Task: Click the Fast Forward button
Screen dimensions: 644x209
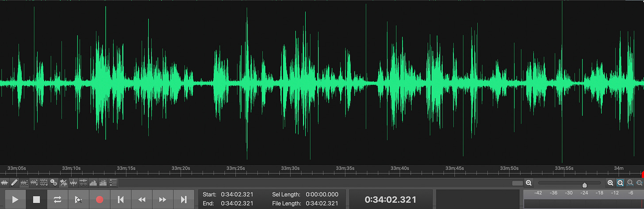Action: pos(162,199)
